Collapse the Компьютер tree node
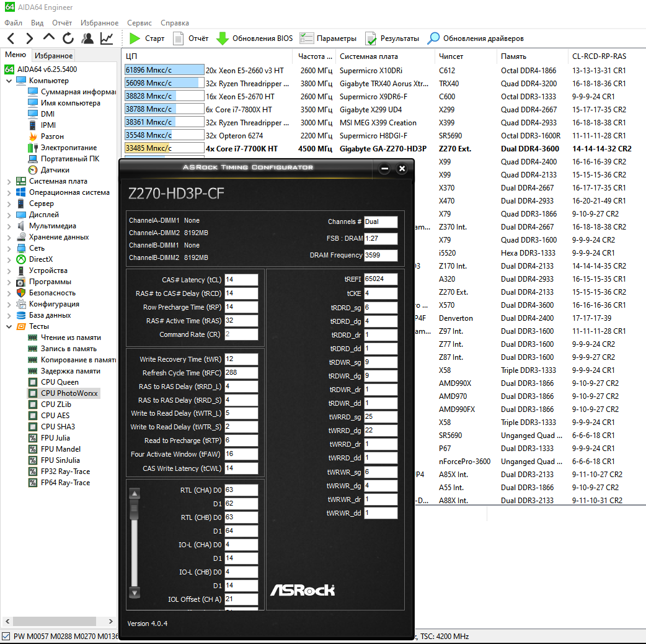The height and width of the screenshot is (644, 646). click(x=9, y=81)
